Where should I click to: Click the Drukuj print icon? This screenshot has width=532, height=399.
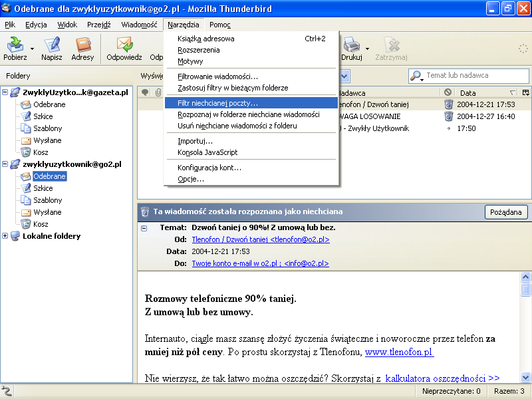351,44
